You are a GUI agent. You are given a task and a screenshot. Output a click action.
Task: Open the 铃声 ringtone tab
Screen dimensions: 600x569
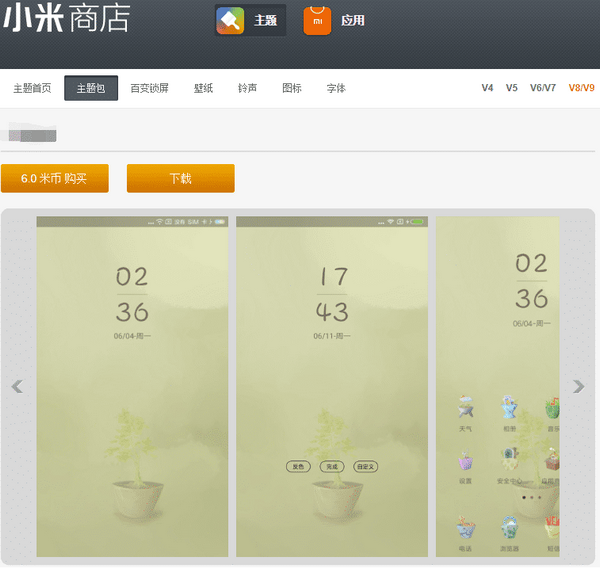click(x=247, y=88)
